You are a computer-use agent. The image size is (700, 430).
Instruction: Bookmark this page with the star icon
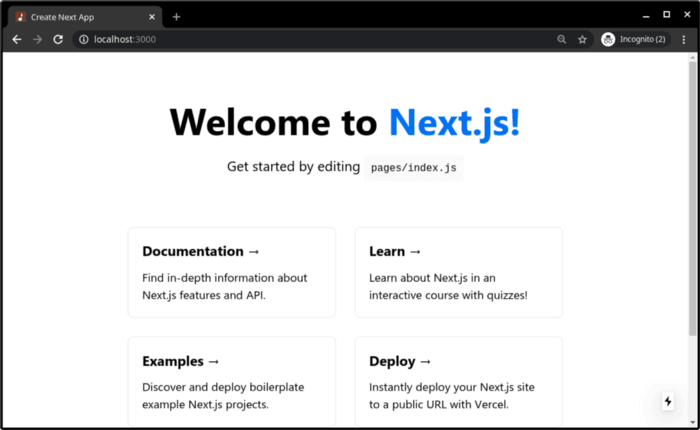[582, 39]
